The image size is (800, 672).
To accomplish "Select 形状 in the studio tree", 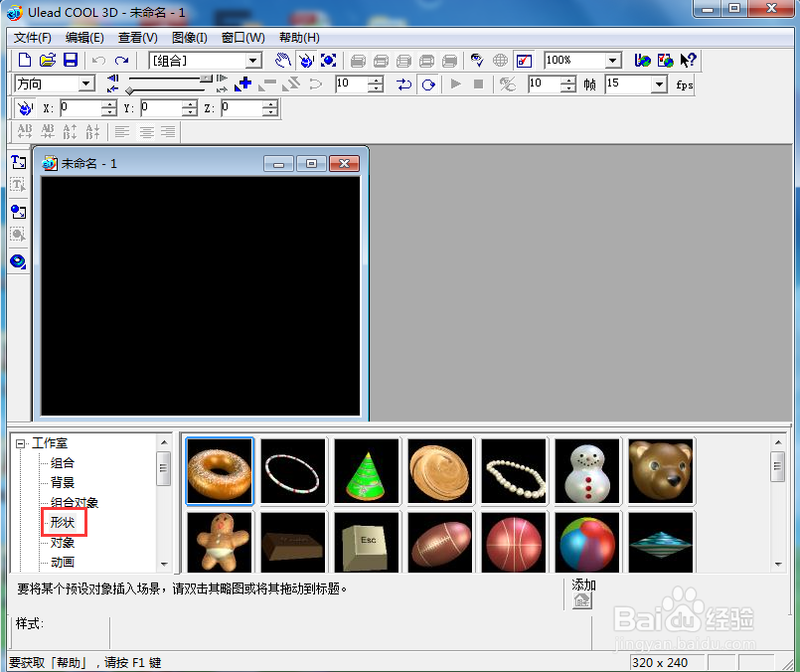I will pos(63,523).
